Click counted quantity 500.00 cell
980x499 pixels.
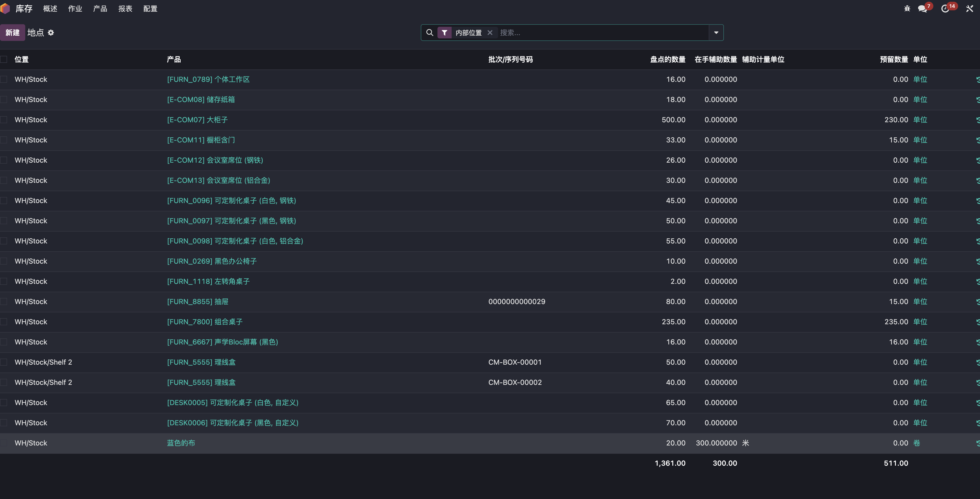pos(673,120)
